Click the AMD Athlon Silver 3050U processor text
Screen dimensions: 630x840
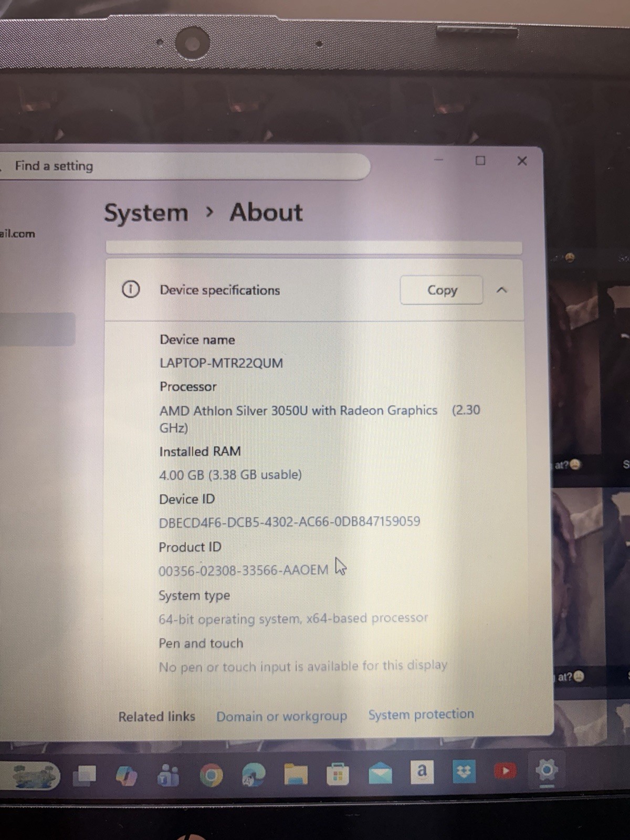coord(320,418)
